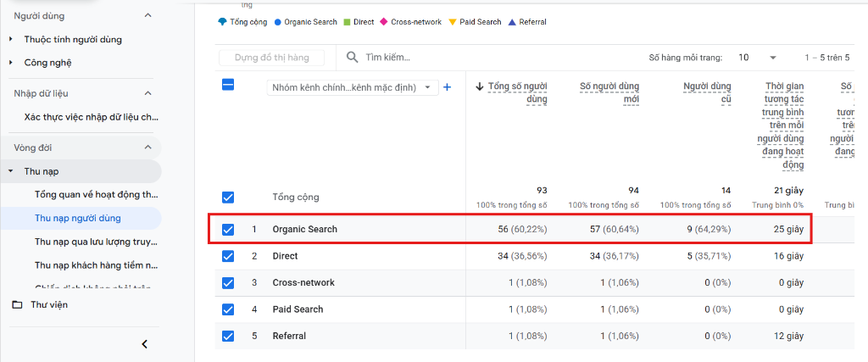868x362 pixels.
Task: Select Thu nạp người dùng report
Action: click(x=77, y=218)
